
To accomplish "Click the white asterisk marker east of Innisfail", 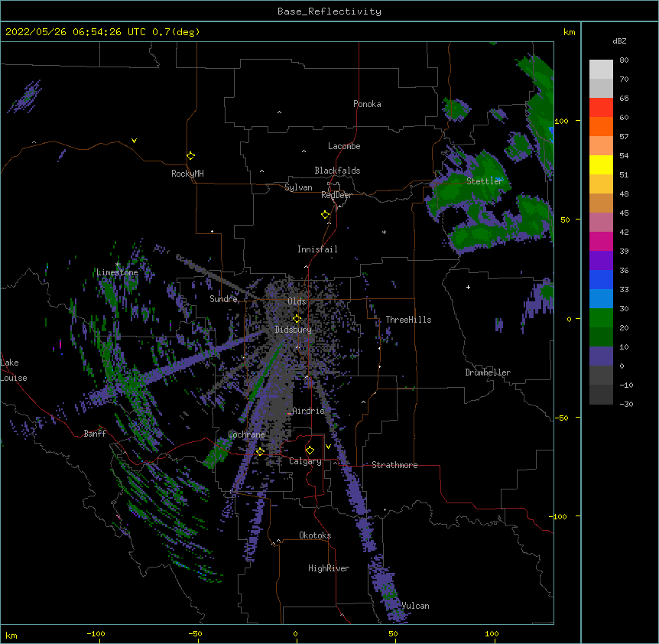I will click(x=384, y=232).
